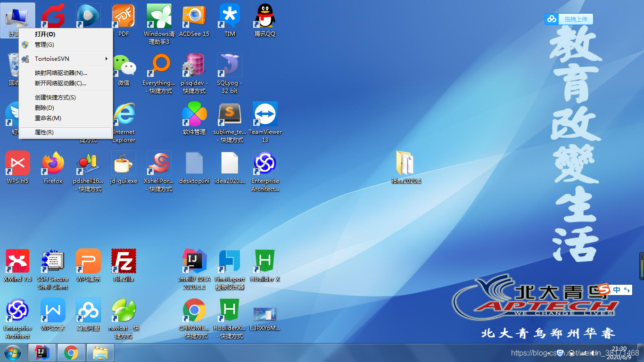Select the 微信 WeChat desktop icon
The image size is (644, 362).
pyautogui.click(x=124, y=66)
